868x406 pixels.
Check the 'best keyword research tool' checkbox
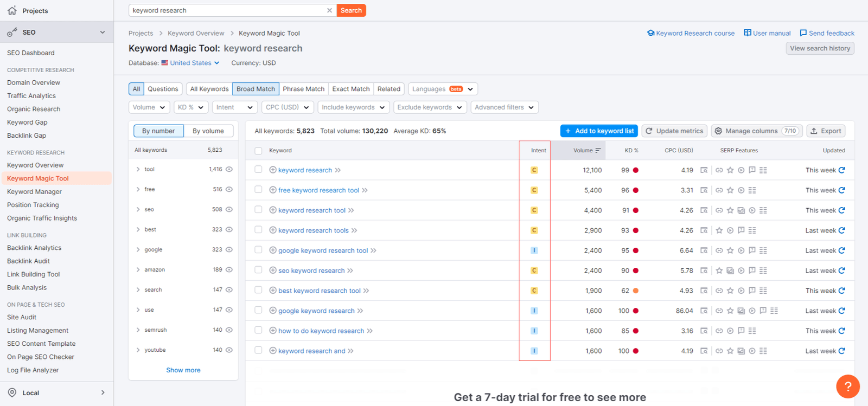[258, 290]
